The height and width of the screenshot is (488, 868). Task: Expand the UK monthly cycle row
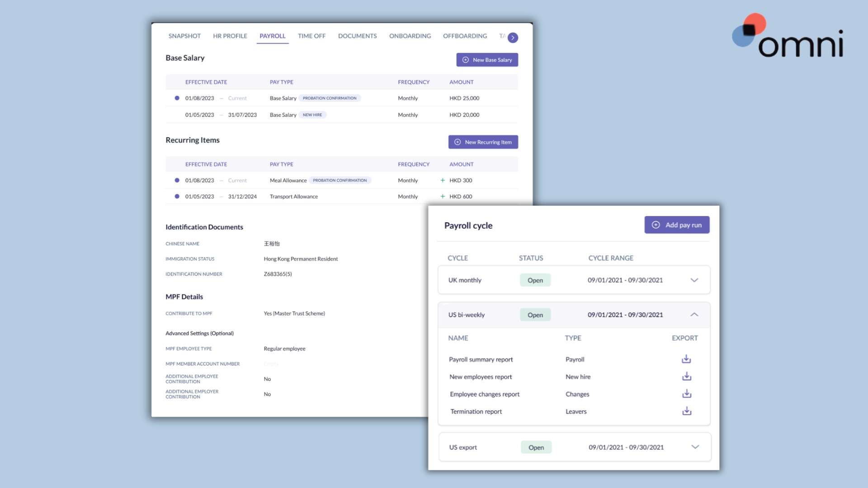(x=694, y=280)
